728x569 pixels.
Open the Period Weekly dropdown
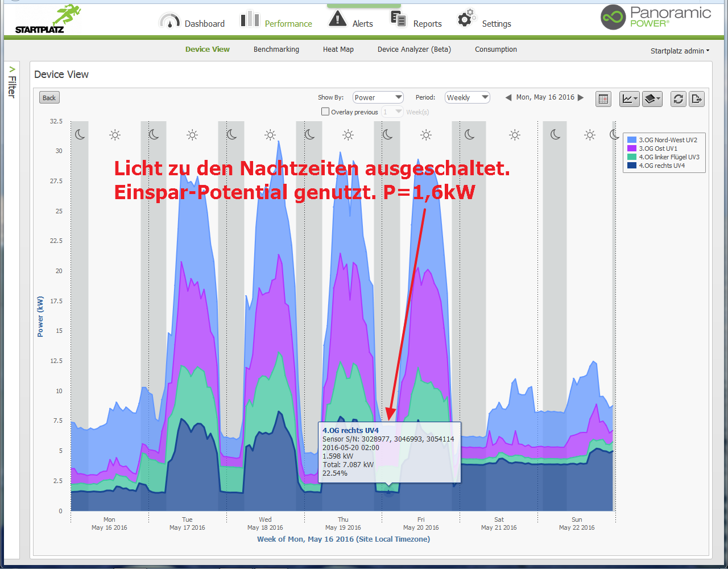(467, 97)
